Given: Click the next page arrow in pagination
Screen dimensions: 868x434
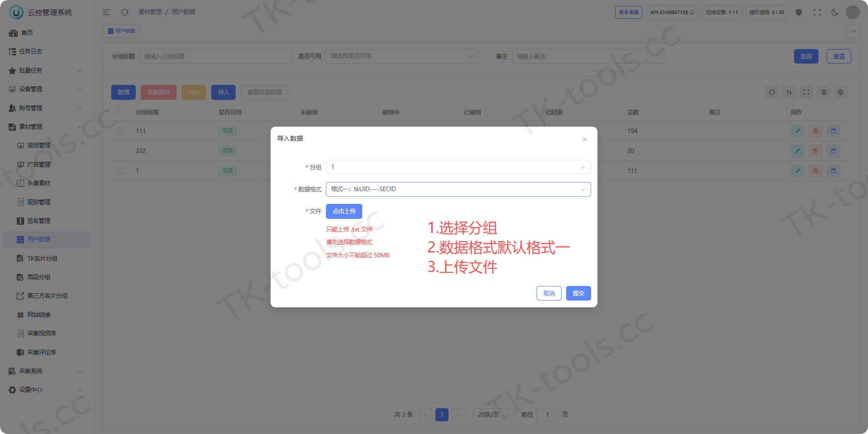Looking at the screenshot, I should pos(459,414).
